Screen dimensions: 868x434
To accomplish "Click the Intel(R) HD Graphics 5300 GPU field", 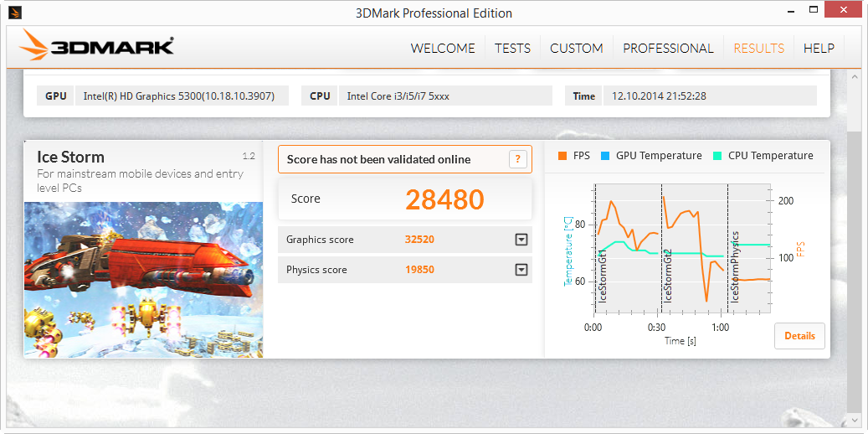I will click(182, 96).
